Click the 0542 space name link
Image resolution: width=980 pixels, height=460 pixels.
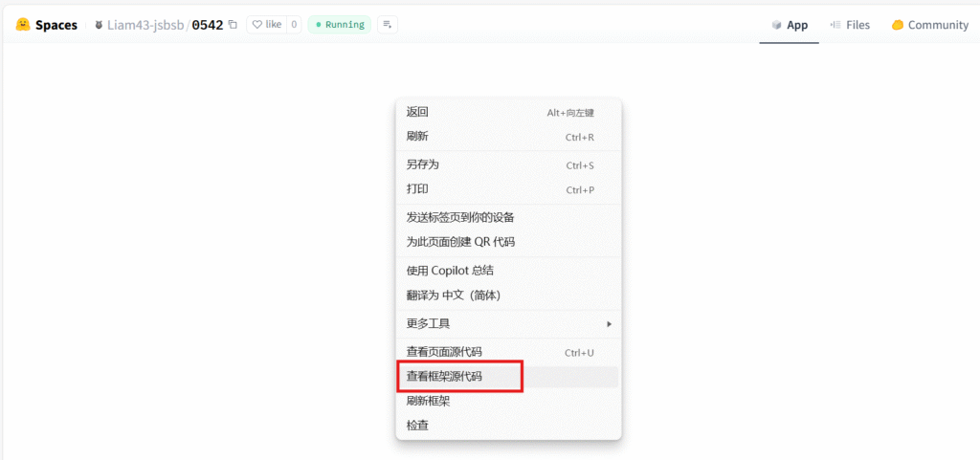[207, 25]
